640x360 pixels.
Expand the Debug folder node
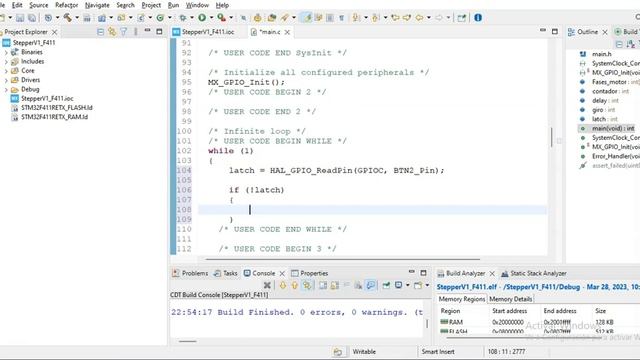(6, 89)
